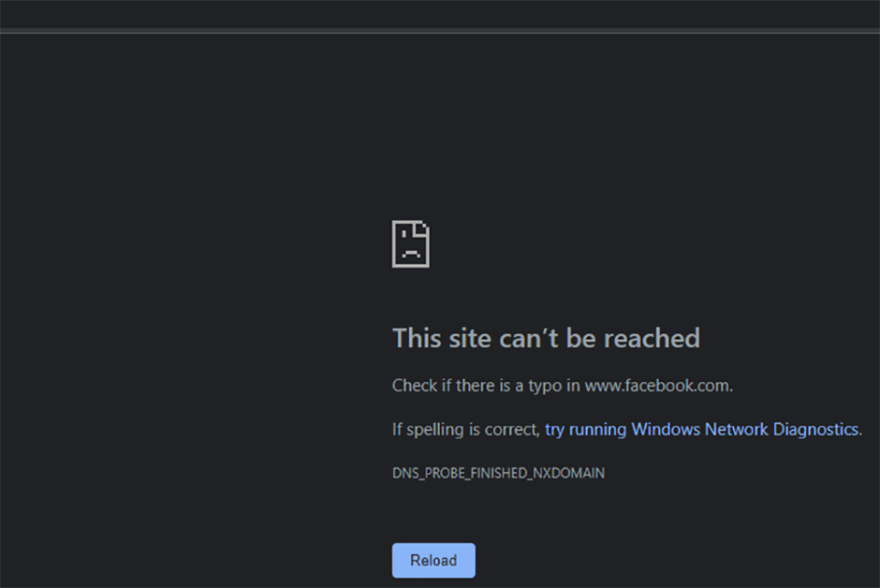880x588 pixels.
Task: Click the word "typo" in the message
Action: point(545,386)
